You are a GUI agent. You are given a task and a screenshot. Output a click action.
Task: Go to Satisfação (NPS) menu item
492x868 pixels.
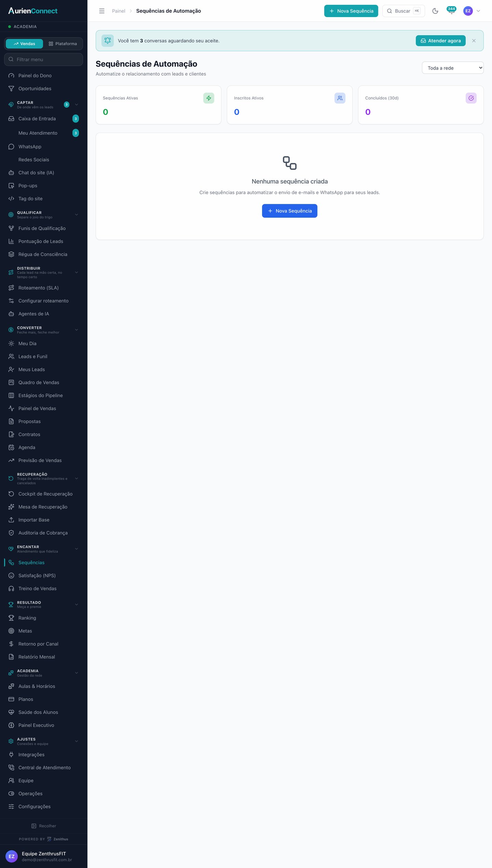click(44, 575)
